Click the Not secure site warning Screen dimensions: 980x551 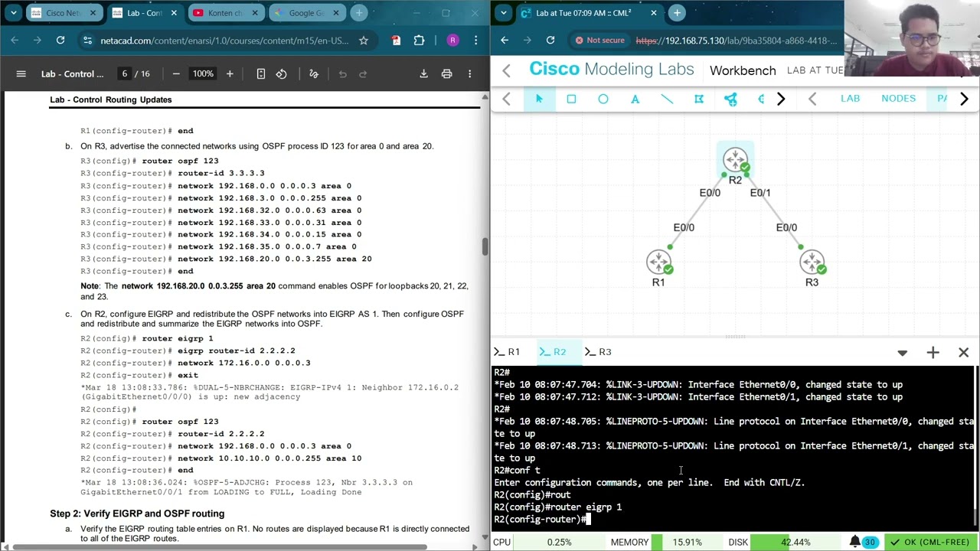[x=599, y=40]
